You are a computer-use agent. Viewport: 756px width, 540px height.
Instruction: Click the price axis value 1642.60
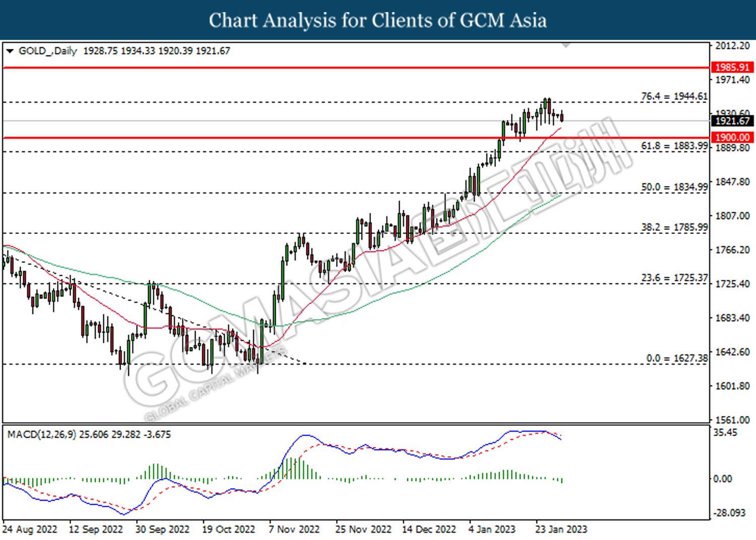733,352
